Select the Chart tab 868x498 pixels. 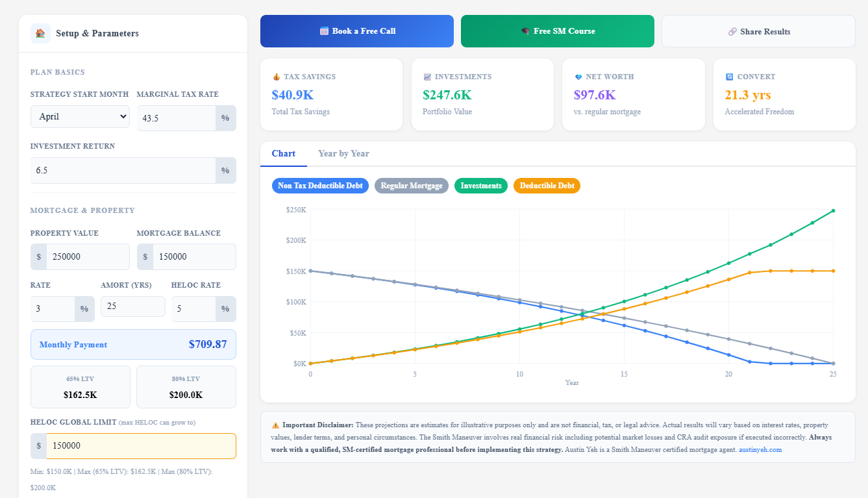click(x=284, y=153)
